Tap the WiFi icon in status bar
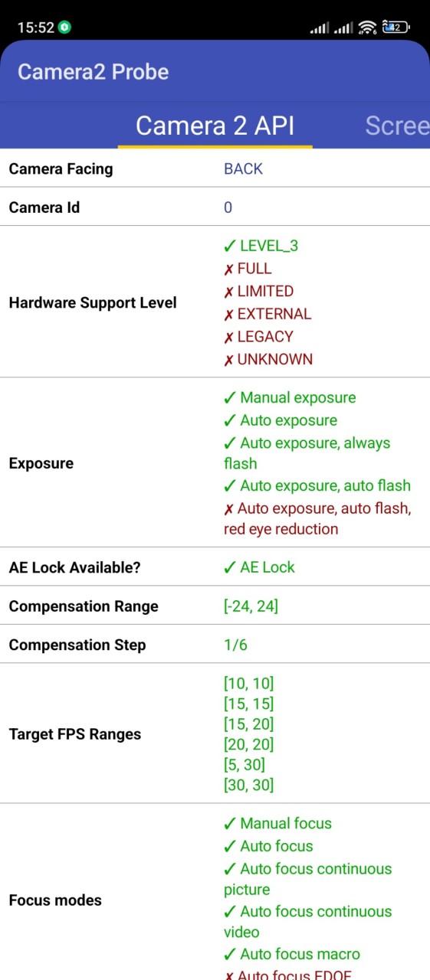This screenshot has height=980, width=430. (368, 28)
